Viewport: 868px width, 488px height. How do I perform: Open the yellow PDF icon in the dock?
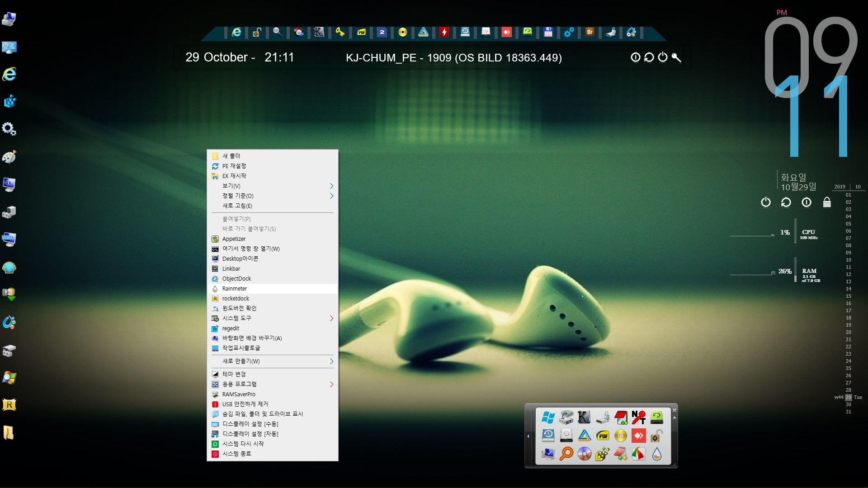[603, 436]
